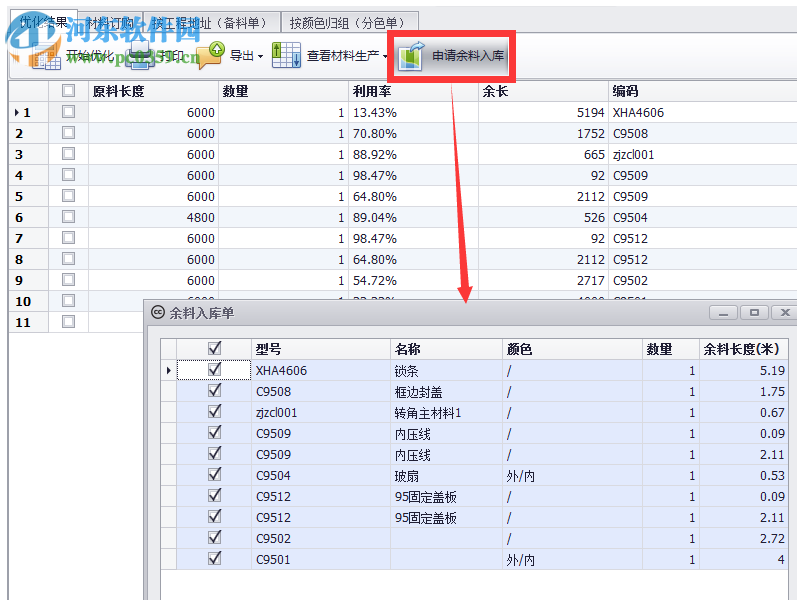This screenshot has width=797, height=600.
Task: Open the 查看材料生产 dropdown arrow
Action: (x=385, y=56)
